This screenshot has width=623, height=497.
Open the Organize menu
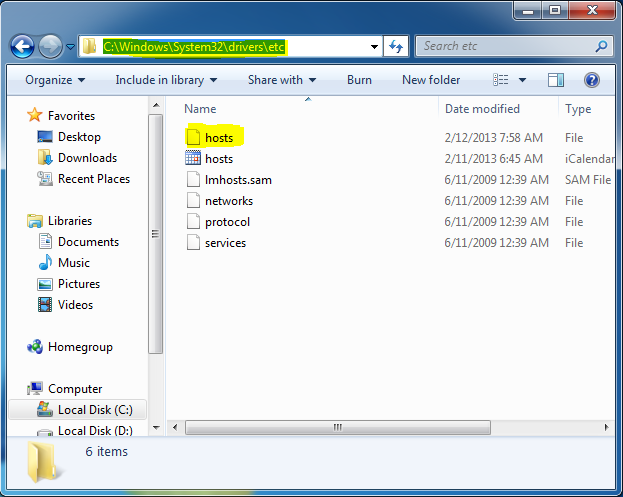(x=55, y=80)
